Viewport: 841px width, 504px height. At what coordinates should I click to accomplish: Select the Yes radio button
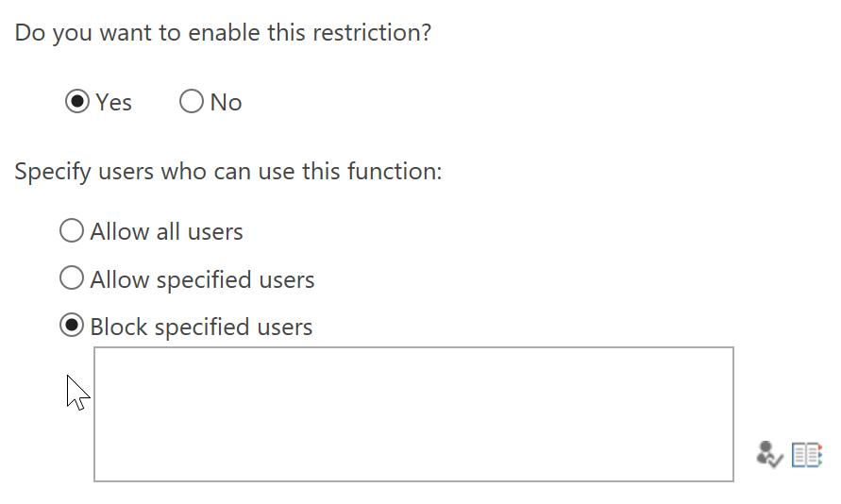coord(77,101)
